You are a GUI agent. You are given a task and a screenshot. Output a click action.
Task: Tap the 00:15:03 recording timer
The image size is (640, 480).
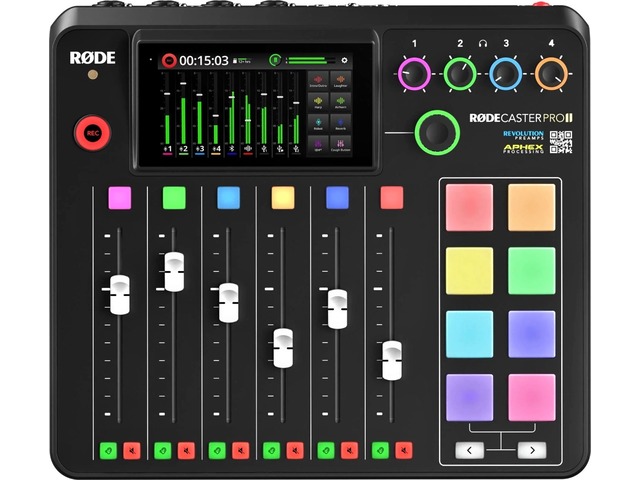pyautogui.click(x=204, y=61)
